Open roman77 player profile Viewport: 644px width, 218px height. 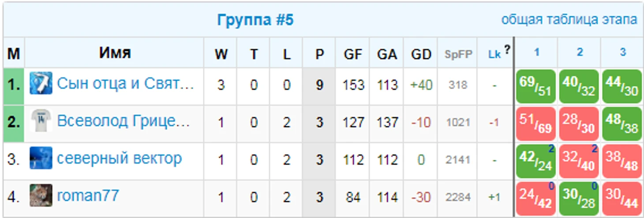coord(88,195)
